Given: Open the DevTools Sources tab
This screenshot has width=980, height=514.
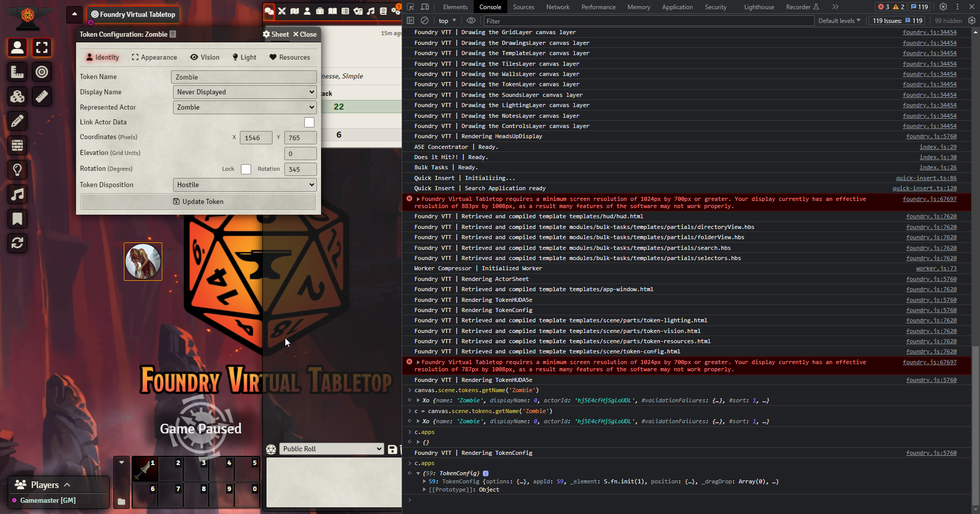Looking at the screenshot, I should (524, 7).
